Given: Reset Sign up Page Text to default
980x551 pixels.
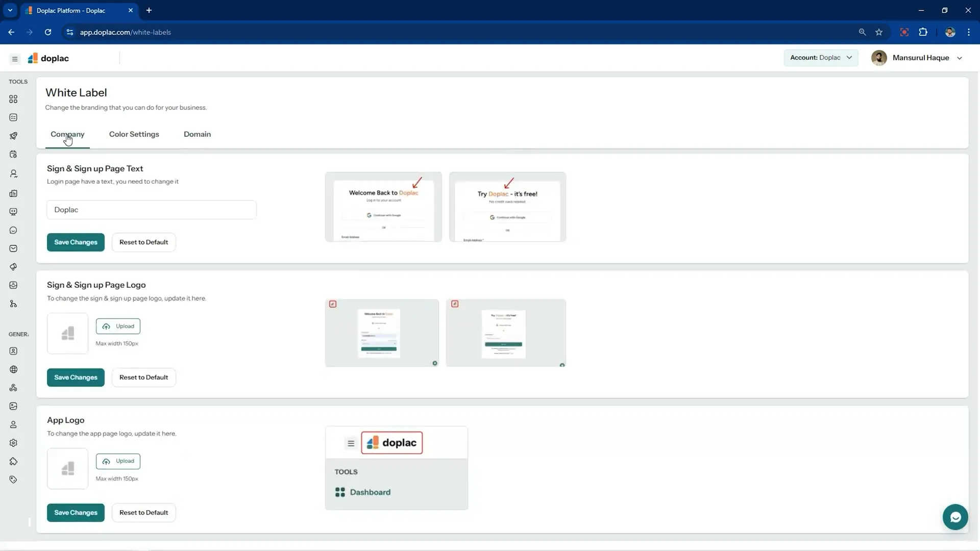Looking at the screenshot, I should 143,242.
